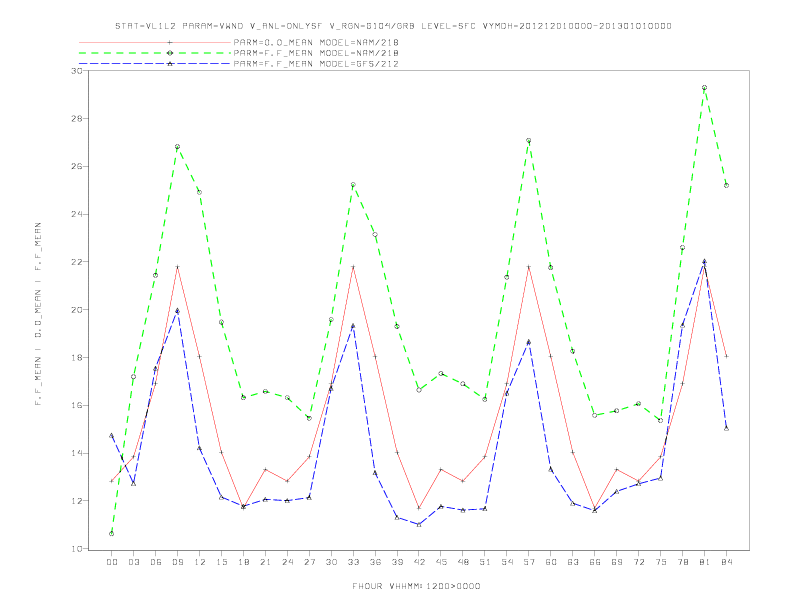
Task: Click the Y-axis tick label 16
Action: click(x=77, y=405)
